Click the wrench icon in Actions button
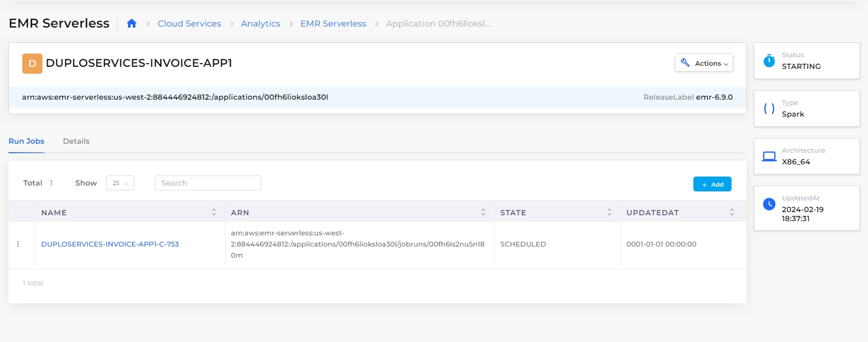 click(685, 63)
